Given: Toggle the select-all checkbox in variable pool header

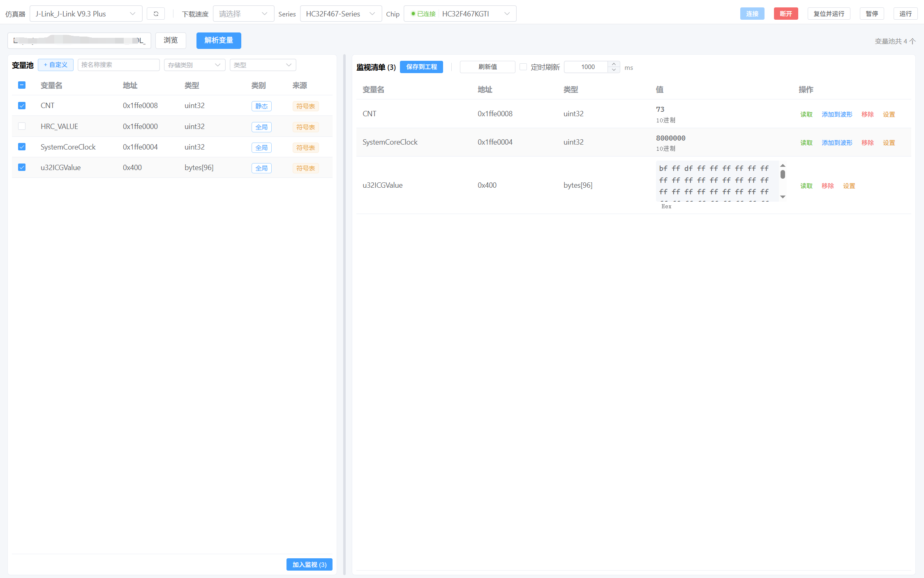Looking at the screenshot, I should 22,85.
